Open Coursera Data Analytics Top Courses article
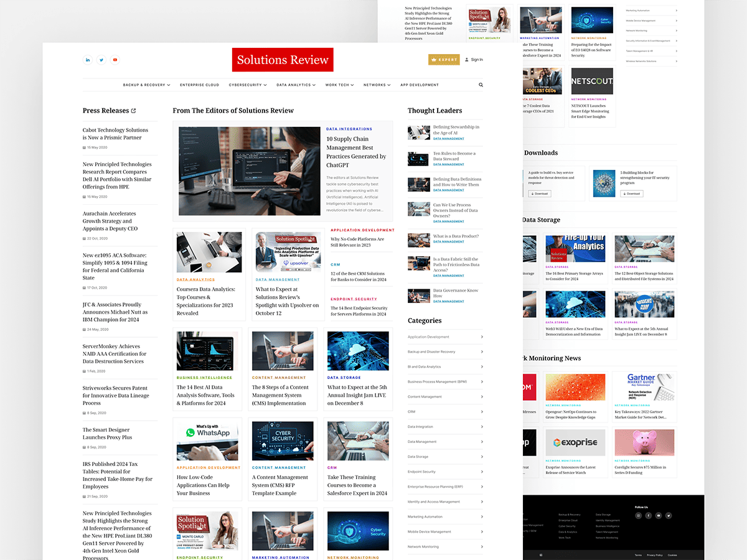Viewport: 747px width, 560px height. [205, 301]
